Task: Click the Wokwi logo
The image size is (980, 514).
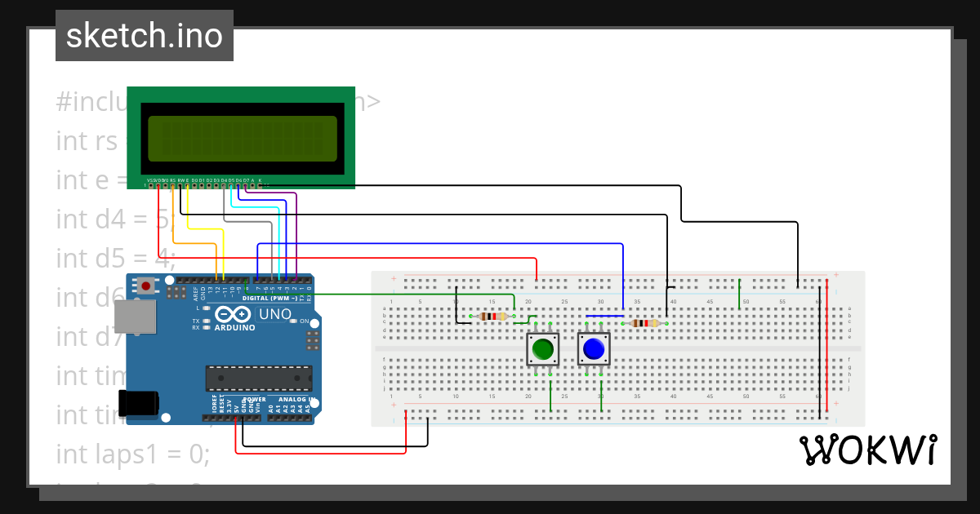Action: pyautogui.click(x=870, y=448)
